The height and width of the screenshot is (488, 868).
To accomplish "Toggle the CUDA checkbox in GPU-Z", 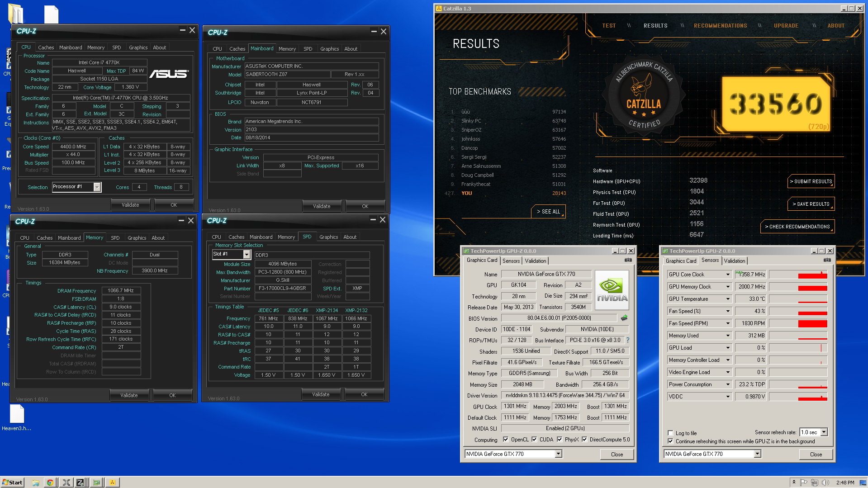I will 534,439.
